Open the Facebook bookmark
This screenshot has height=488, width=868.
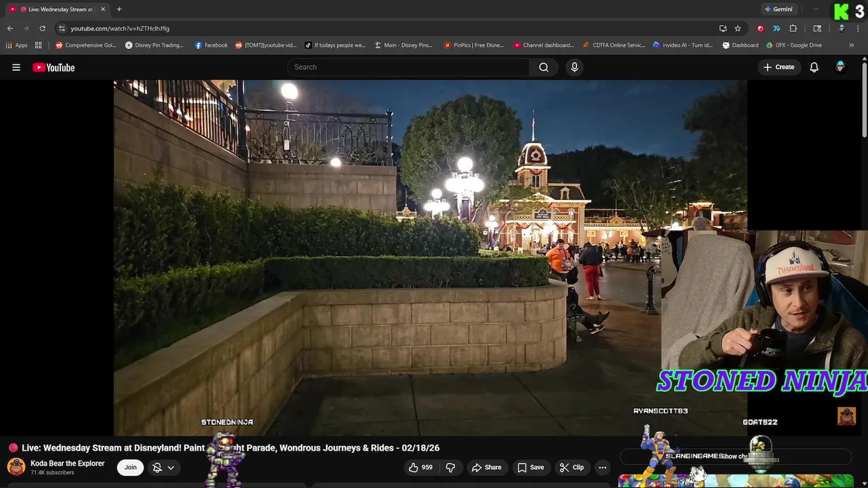point(211,45)
